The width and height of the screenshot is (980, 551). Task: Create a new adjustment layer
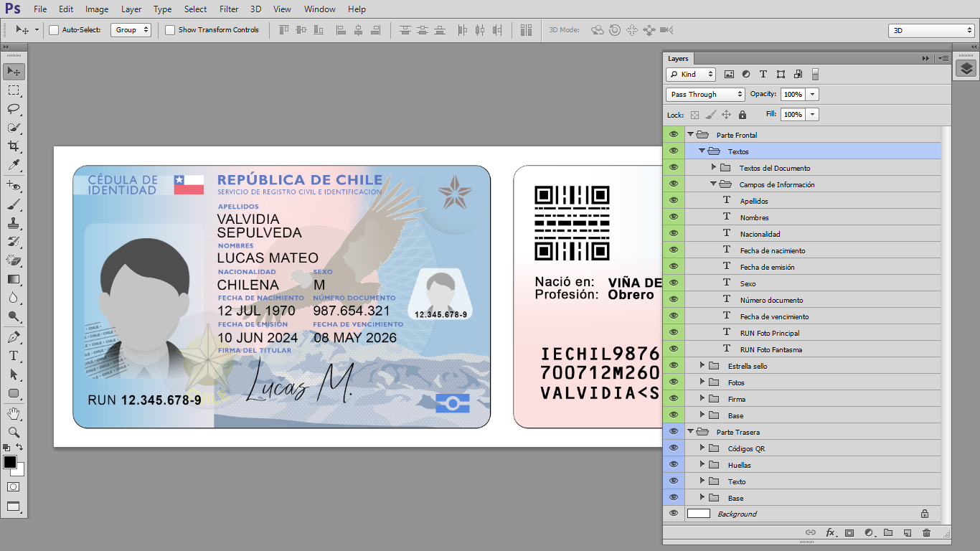click(x=869, y=532)
